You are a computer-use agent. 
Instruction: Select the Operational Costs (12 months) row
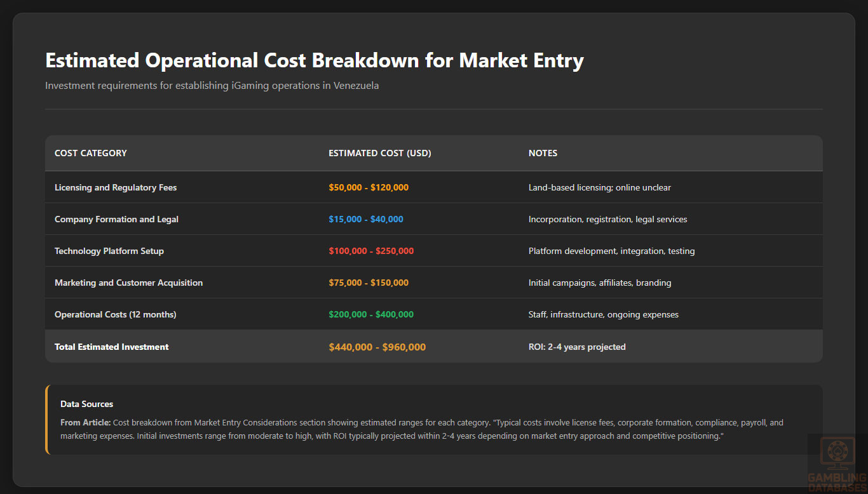click(116, 314)
